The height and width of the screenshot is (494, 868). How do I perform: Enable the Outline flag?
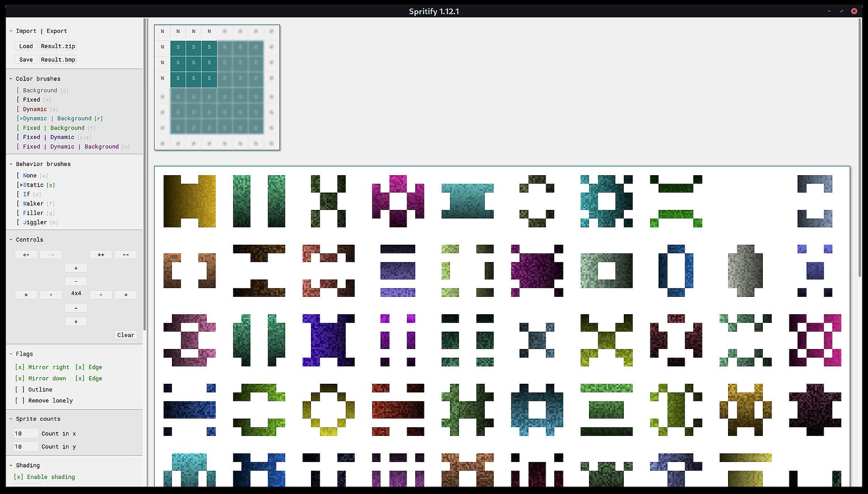33,390
